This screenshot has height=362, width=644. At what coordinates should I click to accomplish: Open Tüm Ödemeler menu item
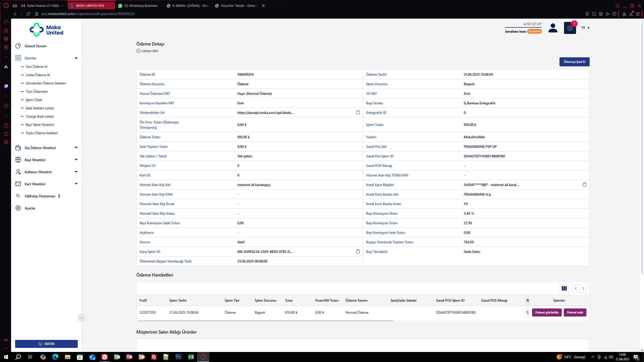point(37,92)
